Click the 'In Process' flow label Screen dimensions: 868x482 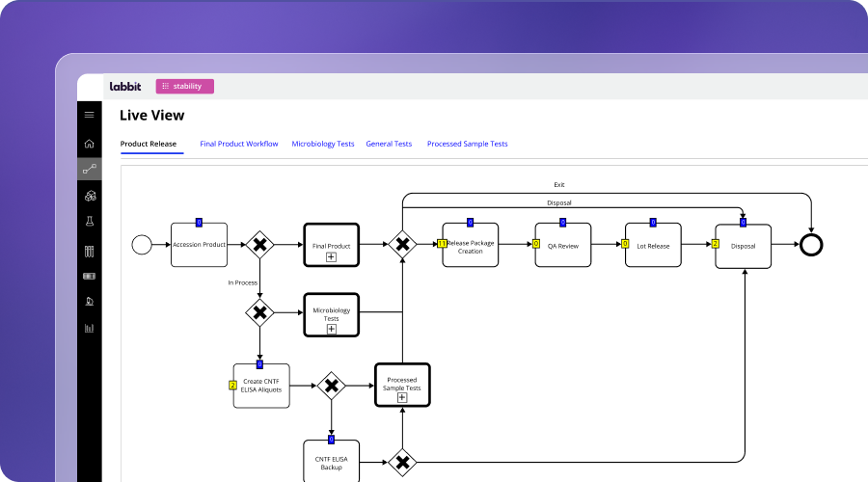click(x=242, y=282)
